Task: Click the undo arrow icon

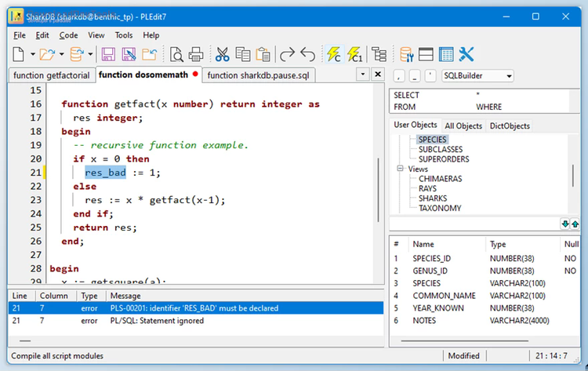Action: pos(308,54)
